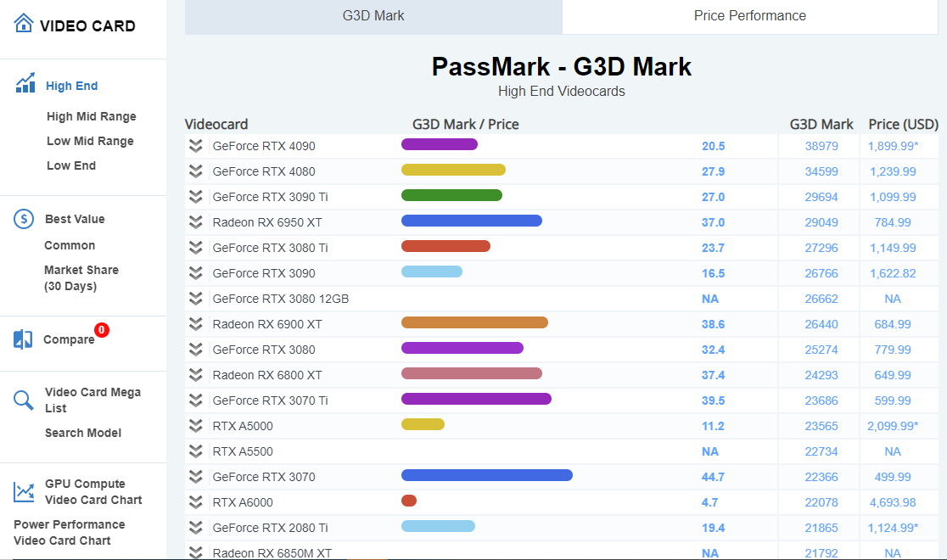Open GPU Compute Video Card Chart
This screenshot has width=947, height=560.
(93, 492)
